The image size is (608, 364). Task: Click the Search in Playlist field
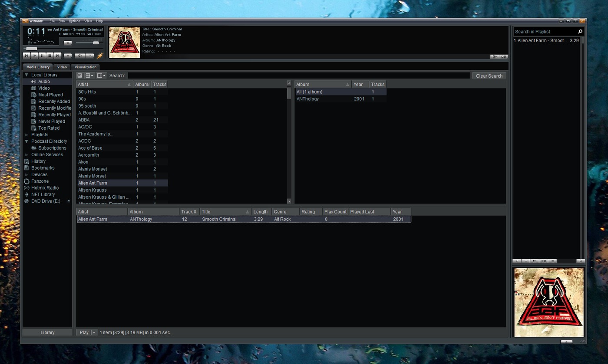click(545, 32)
